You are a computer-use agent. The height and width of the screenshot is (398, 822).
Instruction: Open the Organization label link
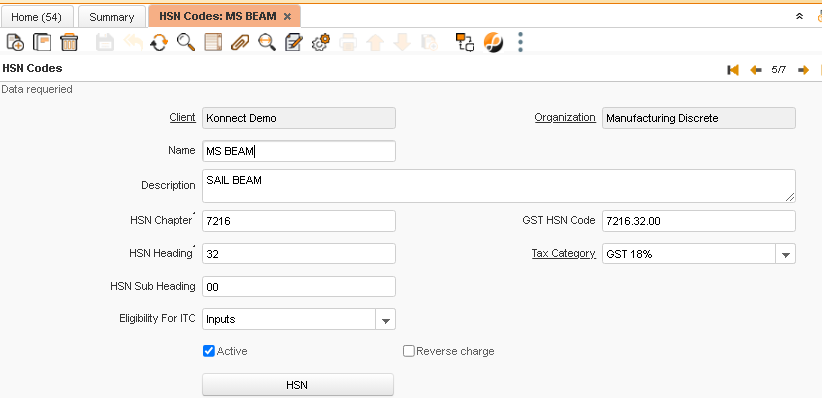coord(565,117)
